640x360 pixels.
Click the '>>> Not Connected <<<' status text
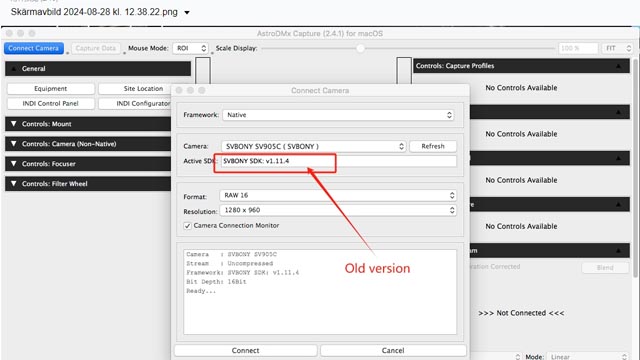[x=521, y=313]
